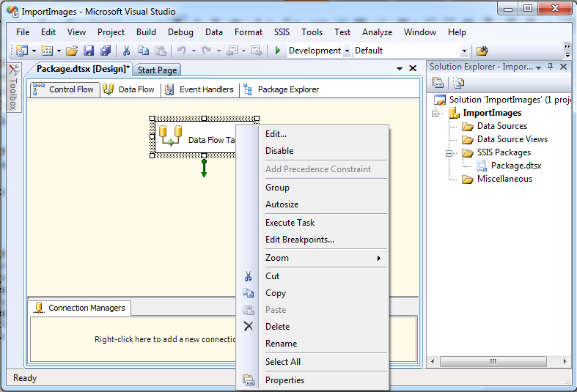Choose Properties from the context menu
The width and height of the screenshot is (577, 392).
[312, 380]
